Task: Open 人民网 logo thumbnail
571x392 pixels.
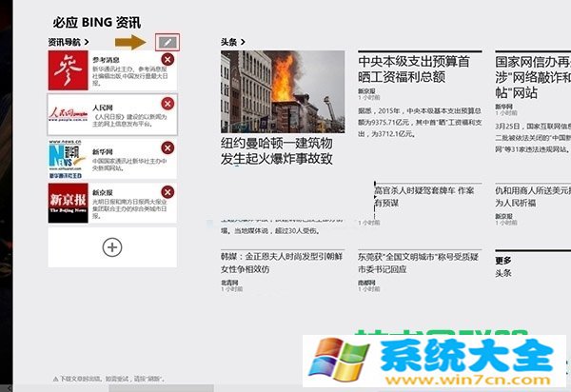Action: [69, 114]
